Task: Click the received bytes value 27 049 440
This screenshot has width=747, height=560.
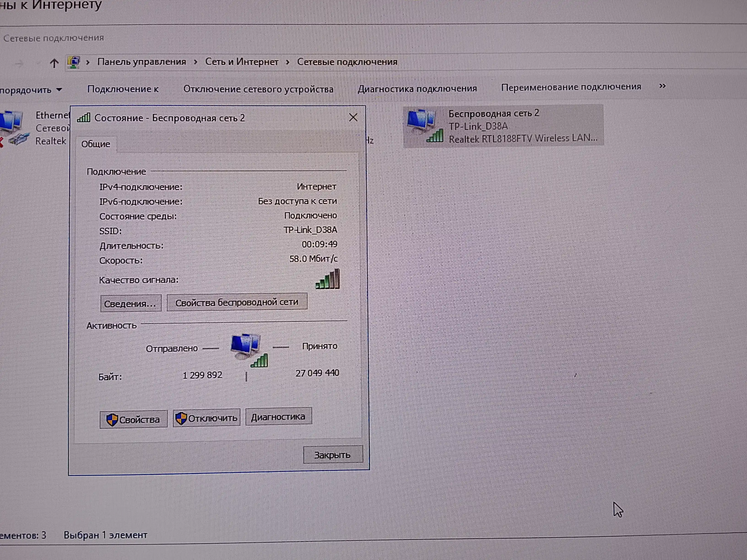Action: pyautogui.click(x=317, y=373)
